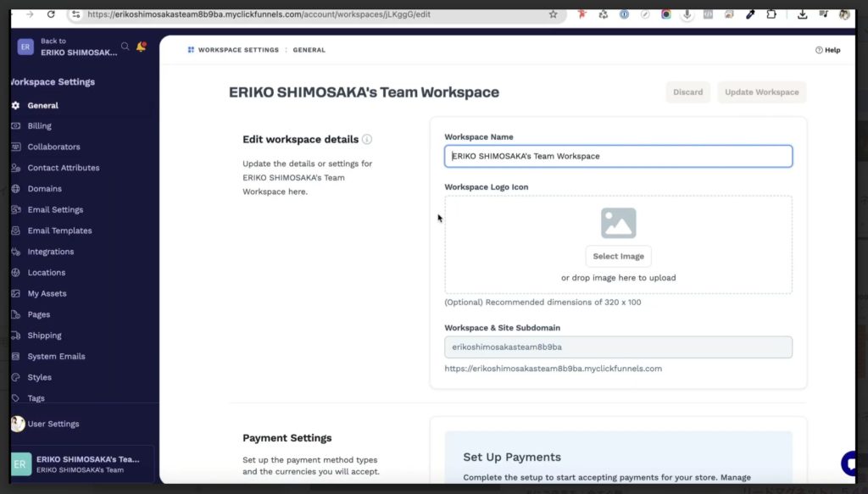Click the image placeholder icon
Image resolution: width=868 pixels, height=494 pixels.
click(618, 223)
